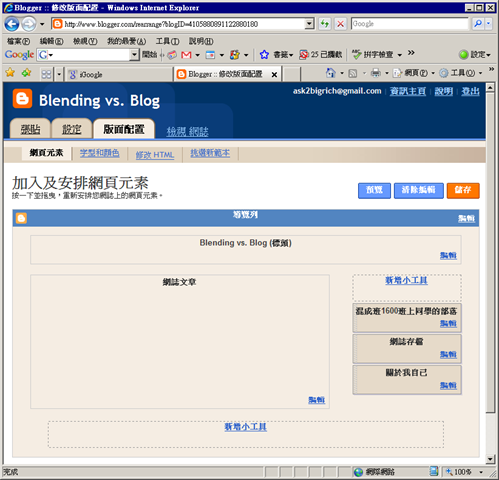This screenshot has height=480, width=499.
Task: Refresh the page with green arrows icon
Action: point(324,24)
